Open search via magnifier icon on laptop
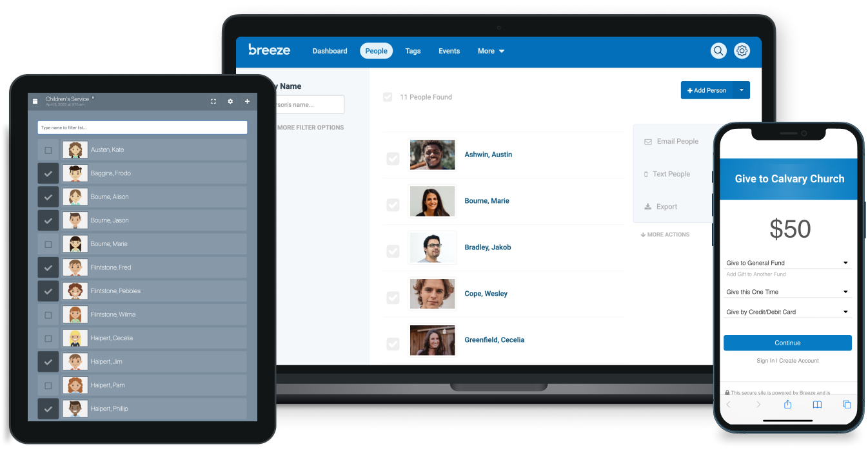Screen dimensions: 868x449 coord(718,51)
